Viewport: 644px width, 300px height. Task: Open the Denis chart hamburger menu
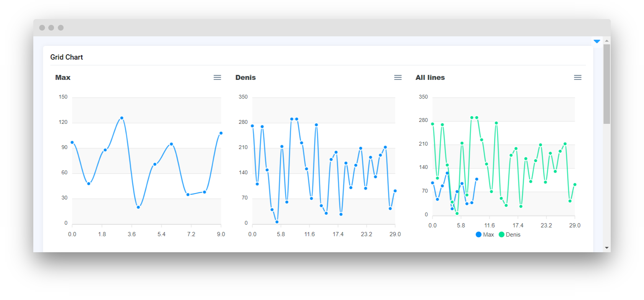(x=398, y=78)
